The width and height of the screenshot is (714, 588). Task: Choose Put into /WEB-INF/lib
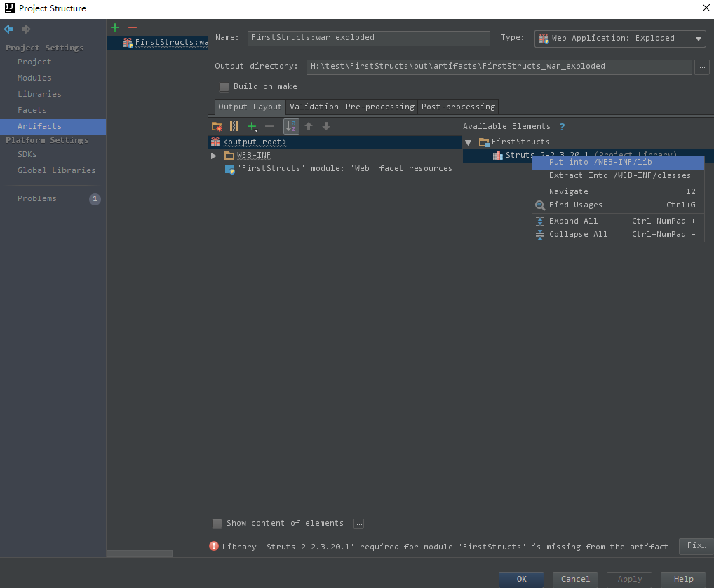tap(618, 162)
